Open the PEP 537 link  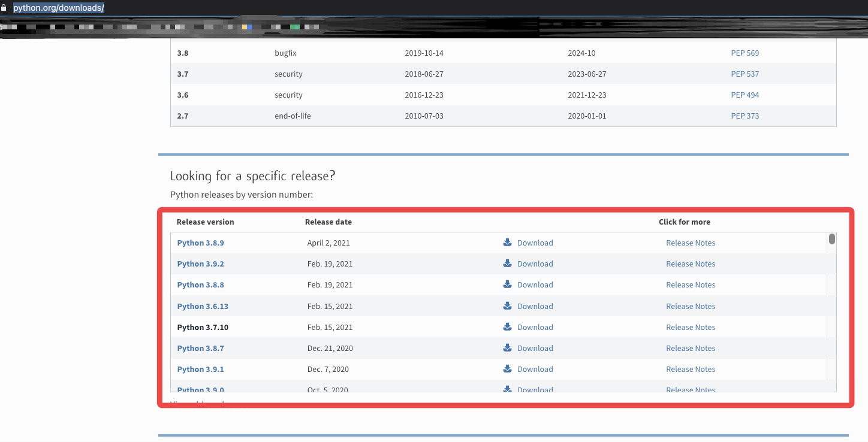coord(745,74)
